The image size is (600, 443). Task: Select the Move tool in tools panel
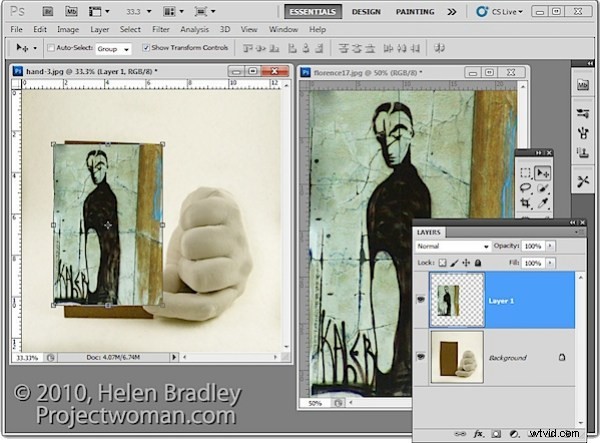543,173
